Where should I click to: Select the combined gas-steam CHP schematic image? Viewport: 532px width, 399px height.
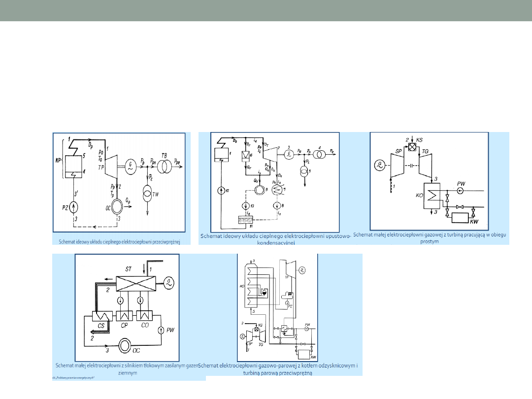click(277, 308)
